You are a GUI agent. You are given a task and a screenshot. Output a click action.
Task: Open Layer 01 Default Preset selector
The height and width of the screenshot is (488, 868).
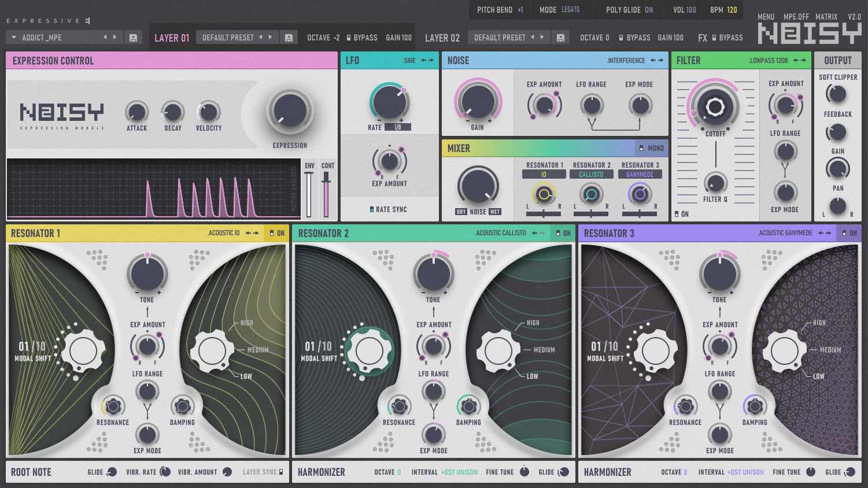(228, 38)
